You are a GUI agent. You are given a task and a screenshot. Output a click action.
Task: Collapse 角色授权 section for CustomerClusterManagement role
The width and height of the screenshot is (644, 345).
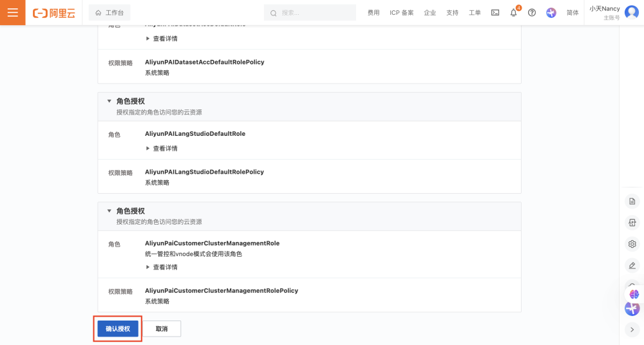tap(109, 210)
